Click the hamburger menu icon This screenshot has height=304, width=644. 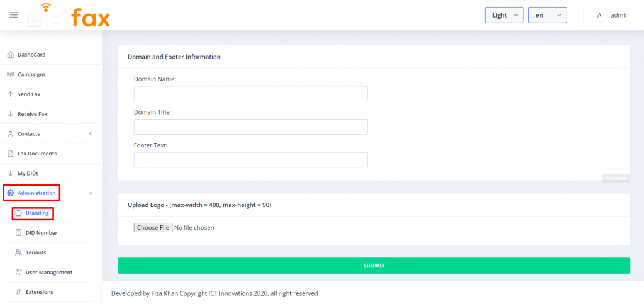14,15
